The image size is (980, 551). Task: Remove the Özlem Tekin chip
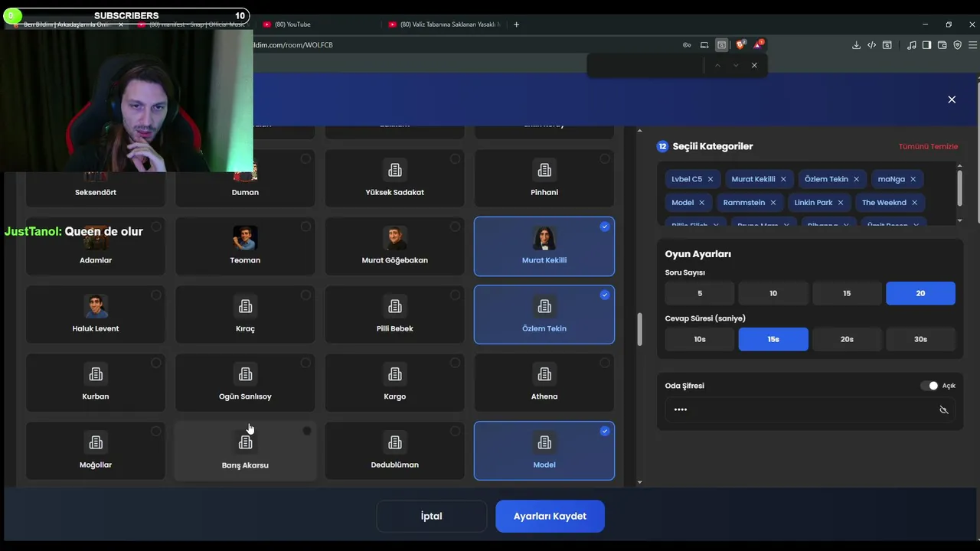856,179
